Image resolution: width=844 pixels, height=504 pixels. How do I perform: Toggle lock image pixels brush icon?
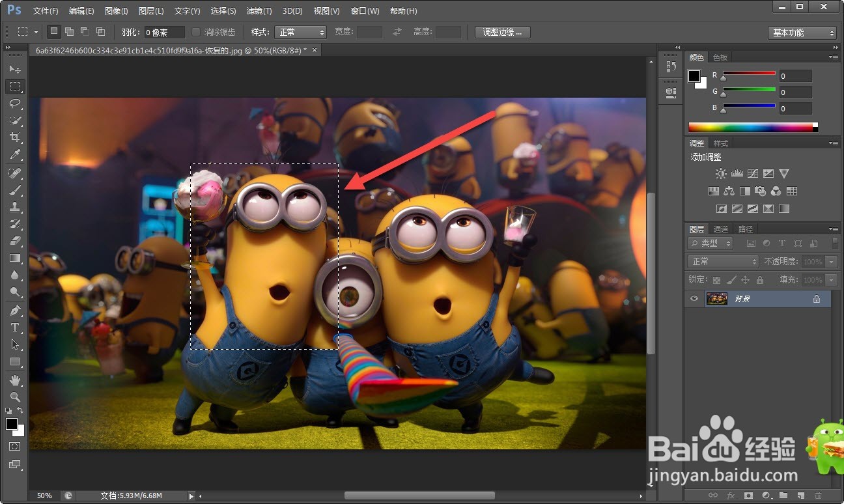731,280
